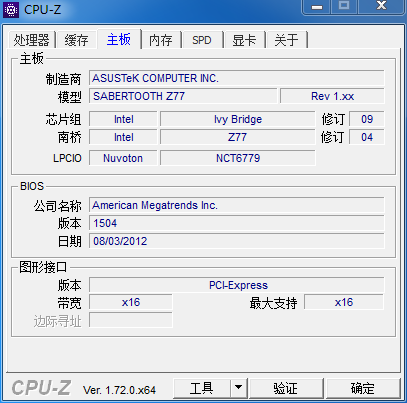This screenshot has height=403, width=407.
Task: Open the 关于 tab
Action: 286,40
